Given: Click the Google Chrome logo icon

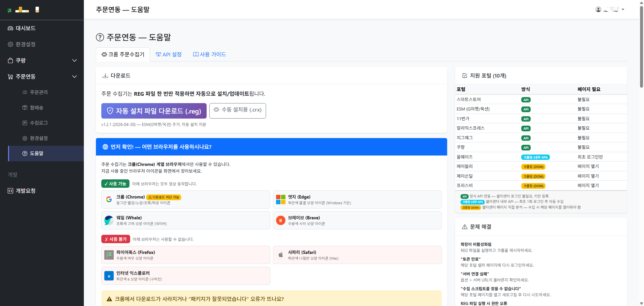Looking at the screenshot, I should tap(109, 200).
